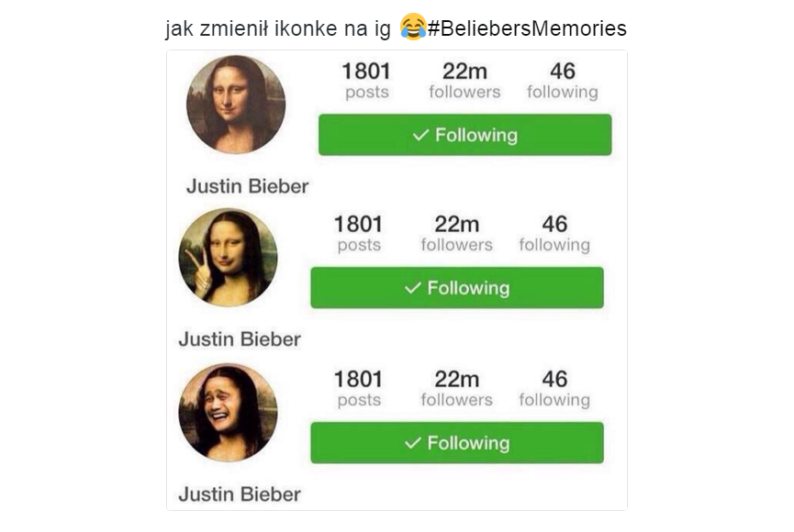Click the checkmark in the top Following button
794x532 pixels.
click(x=420, y=135)
